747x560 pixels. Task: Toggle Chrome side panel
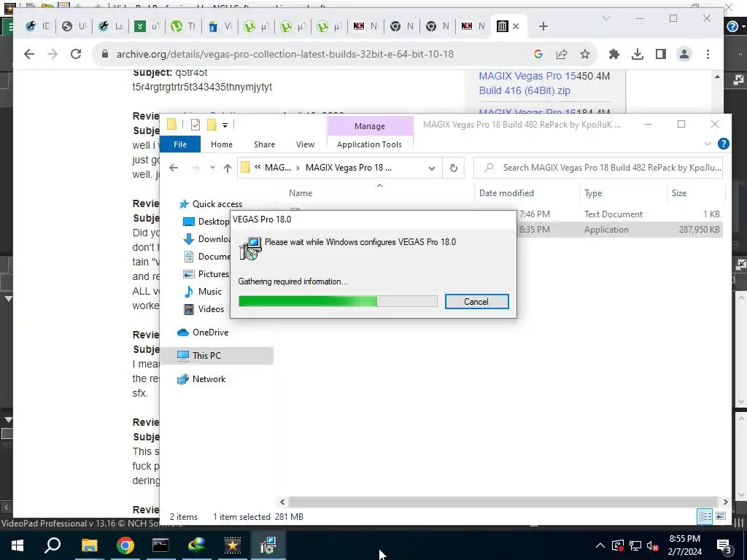tap(660, 54)
